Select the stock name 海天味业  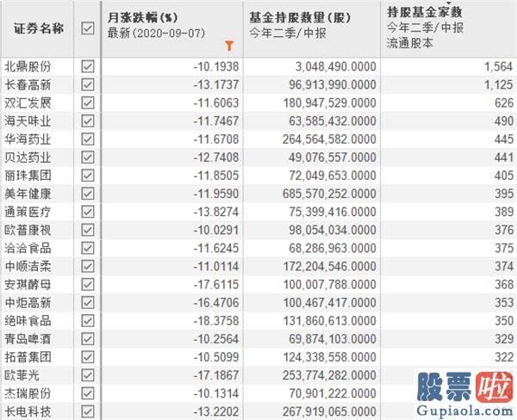(28, 120)
